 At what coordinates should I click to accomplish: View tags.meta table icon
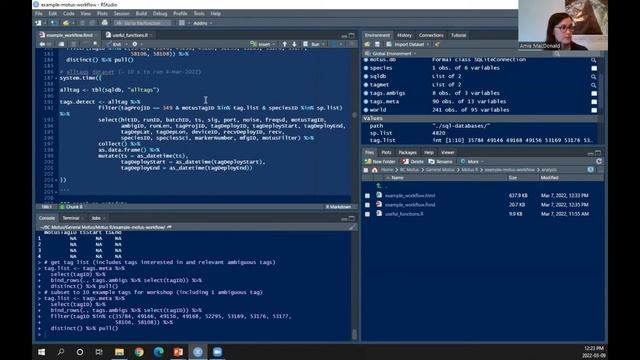pos(594,102)
